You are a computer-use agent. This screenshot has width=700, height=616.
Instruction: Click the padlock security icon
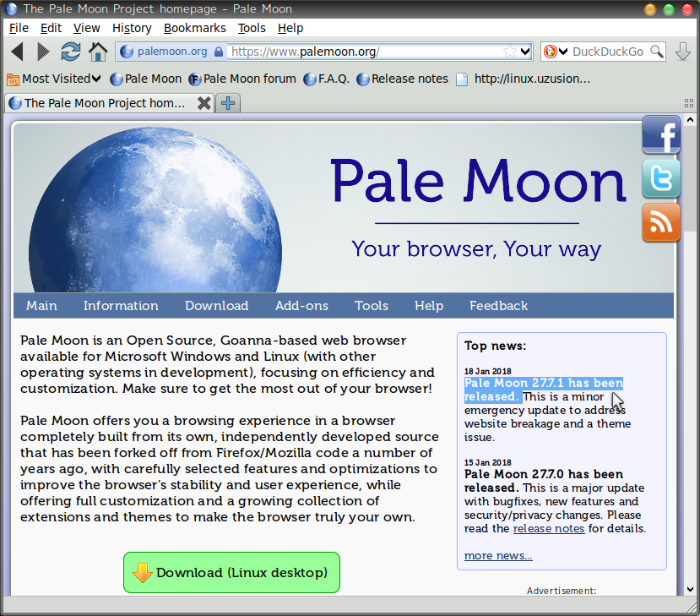(219, 52)
